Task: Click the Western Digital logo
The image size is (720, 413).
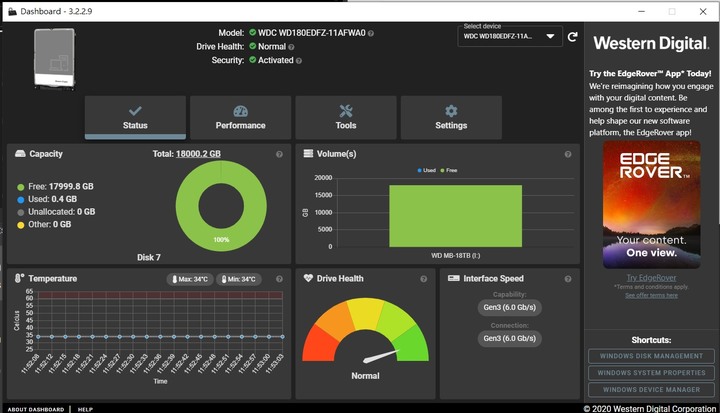Action: point(651,44)
